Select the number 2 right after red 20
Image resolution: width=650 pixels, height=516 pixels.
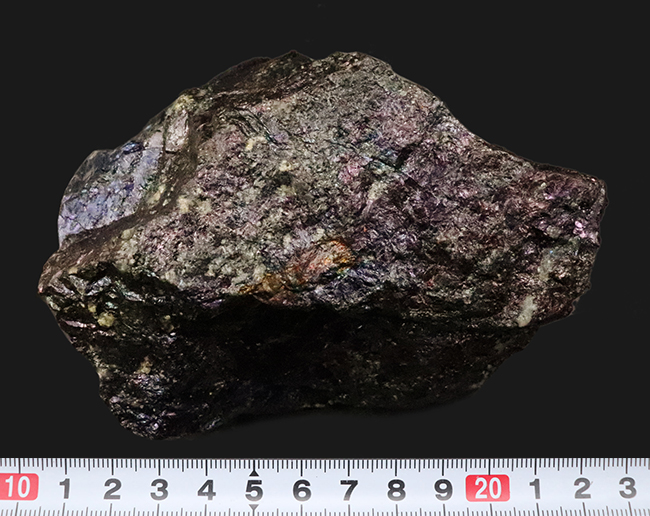click(582, 489)
